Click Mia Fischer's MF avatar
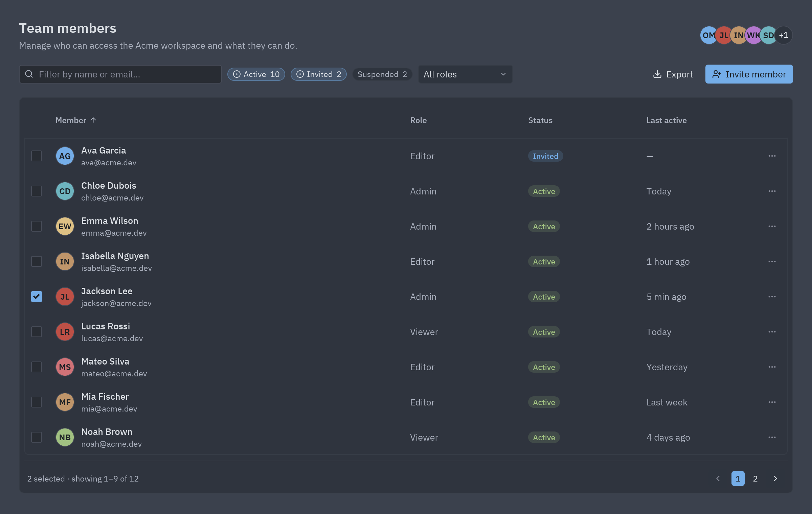 pos(65,402)
